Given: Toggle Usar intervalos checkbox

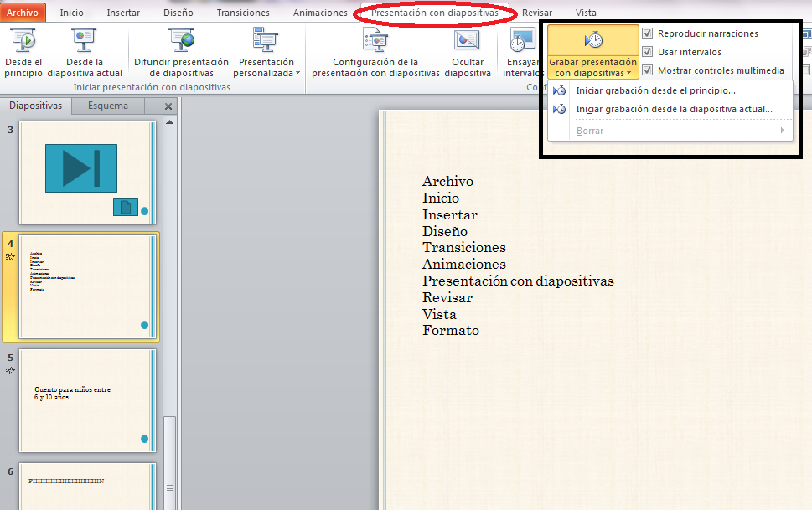Looking at the screenshot, I should 647,52.
